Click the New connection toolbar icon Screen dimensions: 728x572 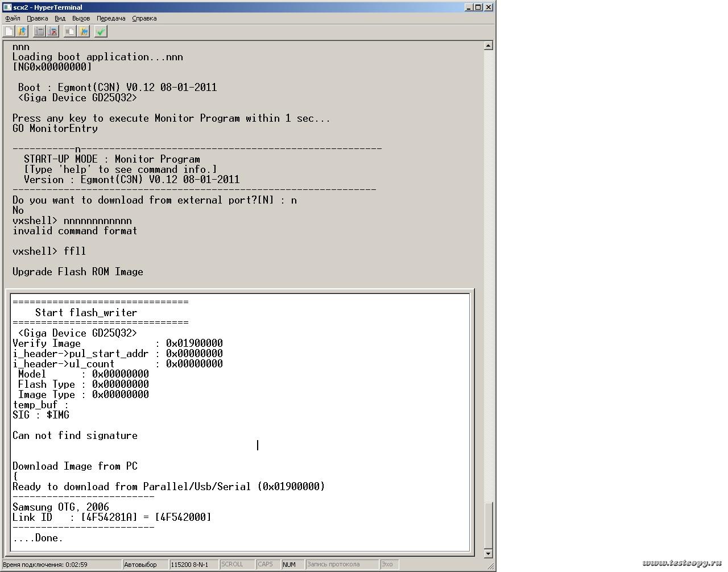point(9,31)
